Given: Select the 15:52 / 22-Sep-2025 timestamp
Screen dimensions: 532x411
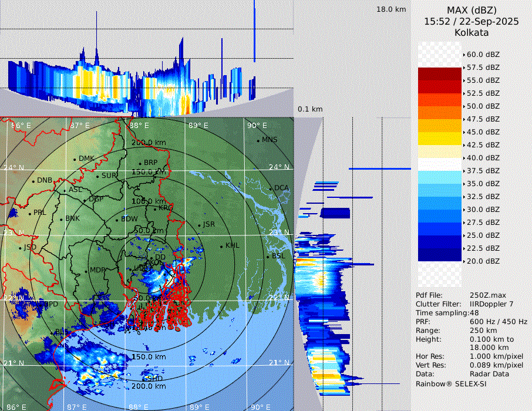Looking at the screenshot, I should point(471,21).
